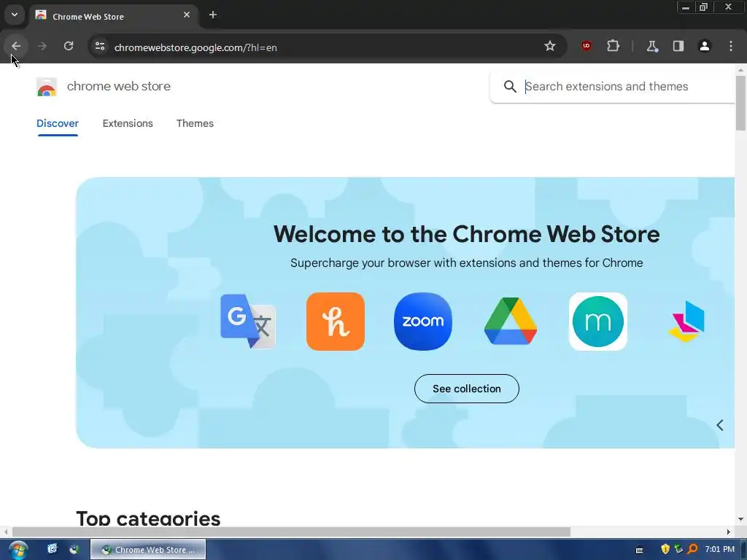Click the Welcome to the Chrome Web Store heading
Screen dimensions: 747x560
pyautogui.click(x=466, y=234)
